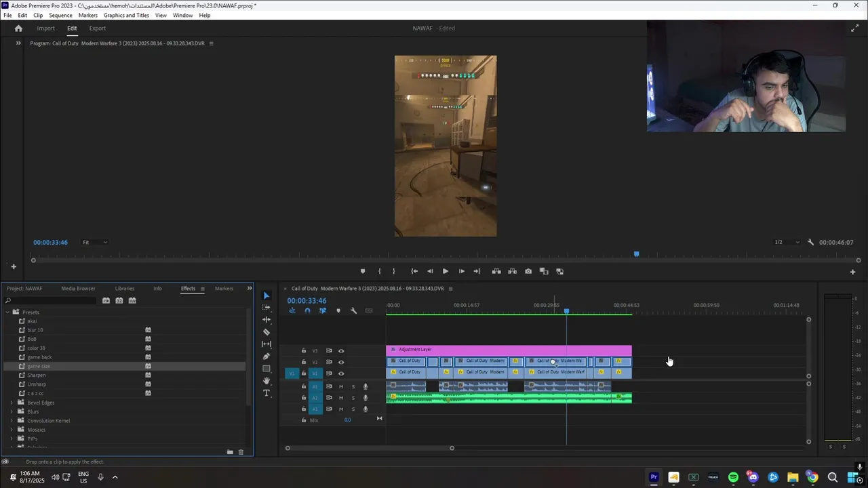Select the Slip tool
This screenshot has width=868, height=488.
click(267, 344)
